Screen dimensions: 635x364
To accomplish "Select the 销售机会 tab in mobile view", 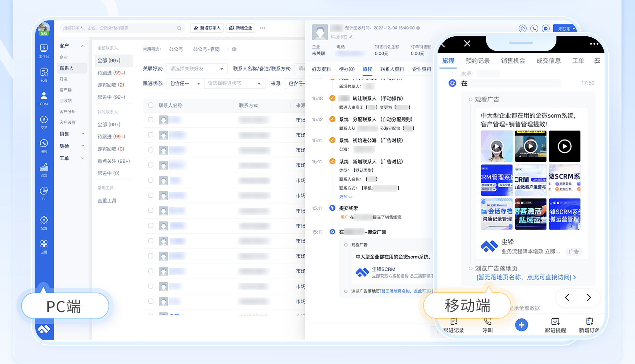I will 513,61.
